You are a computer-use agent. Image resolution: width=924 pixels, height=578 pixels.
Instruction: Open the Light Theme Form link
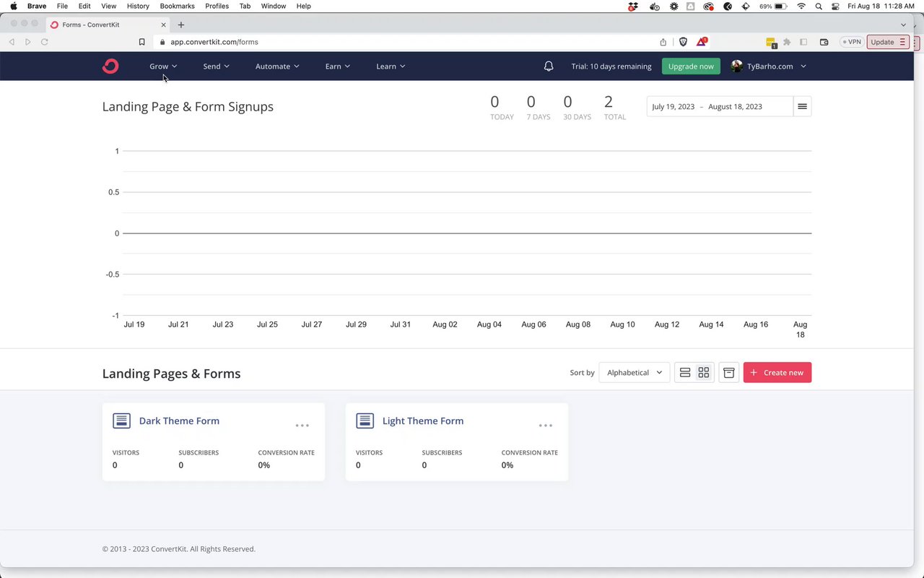(423, 420)
